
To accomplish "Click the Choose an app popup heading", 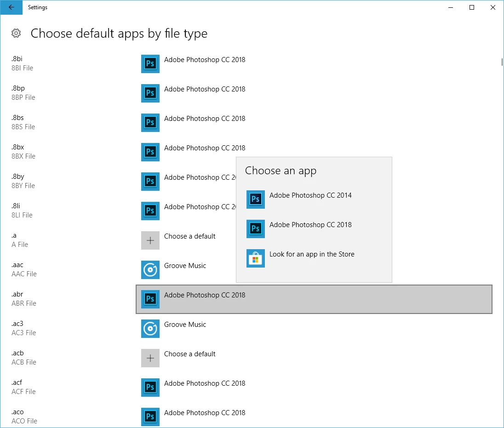I will coord(281,171).
